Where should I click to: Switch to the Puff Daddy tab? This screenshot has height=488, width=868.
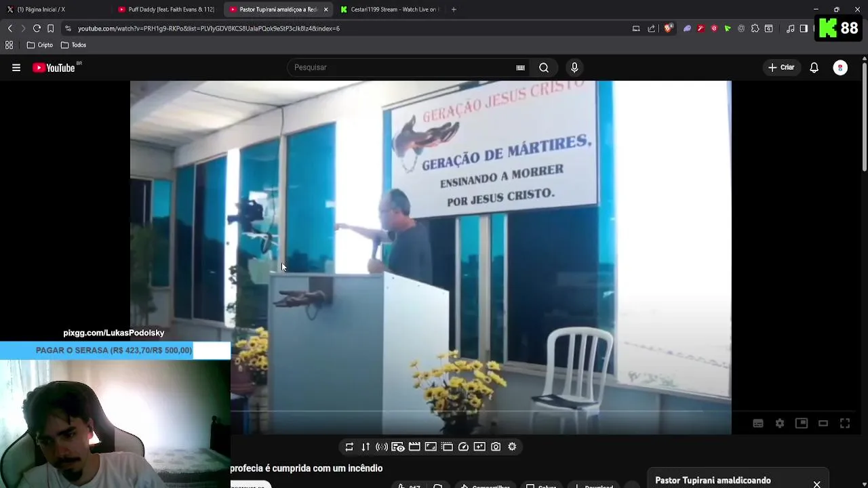[166, 9]
